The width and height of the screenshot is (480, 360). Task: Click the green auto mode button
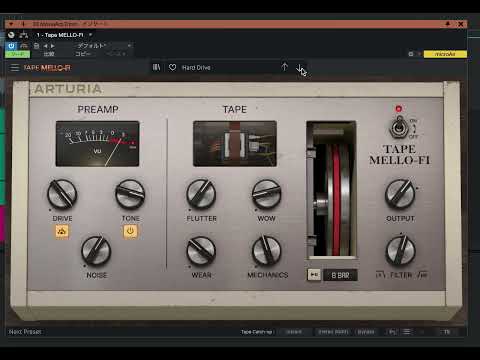[x=17, y=54]
